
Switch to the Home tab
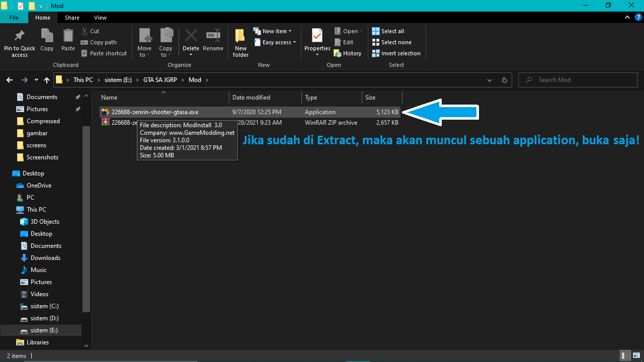pyautogui.click(x=43, y=18)
